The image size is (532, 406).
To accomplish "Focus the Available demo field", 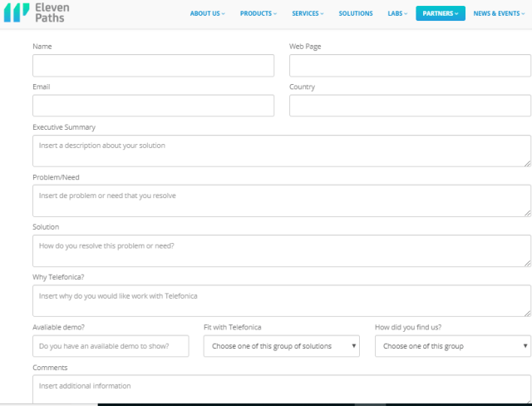I will click(111, 346).
